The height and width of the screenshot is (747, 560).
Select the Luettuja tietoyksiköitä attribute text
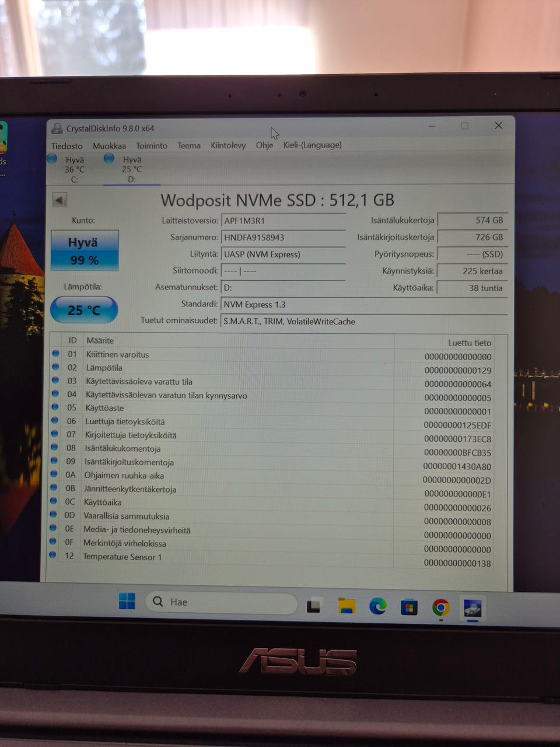(x=125, y=421)
